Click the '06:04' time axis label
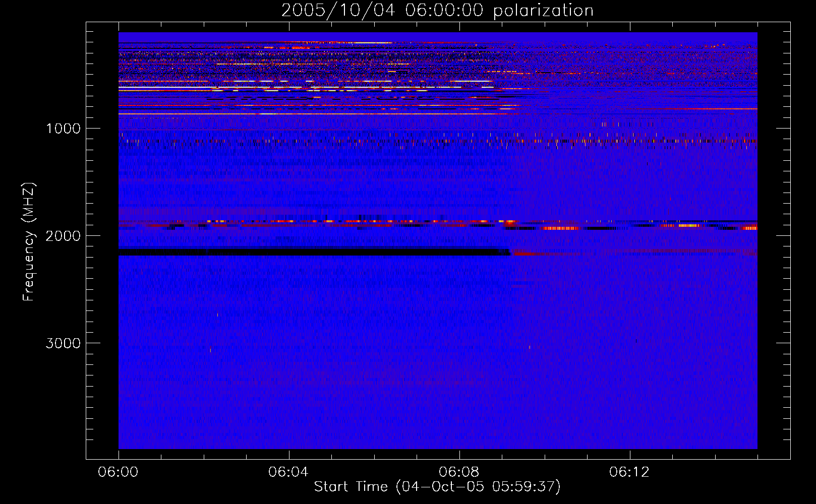This screenshot has width=816, height=504. point(288,472)
